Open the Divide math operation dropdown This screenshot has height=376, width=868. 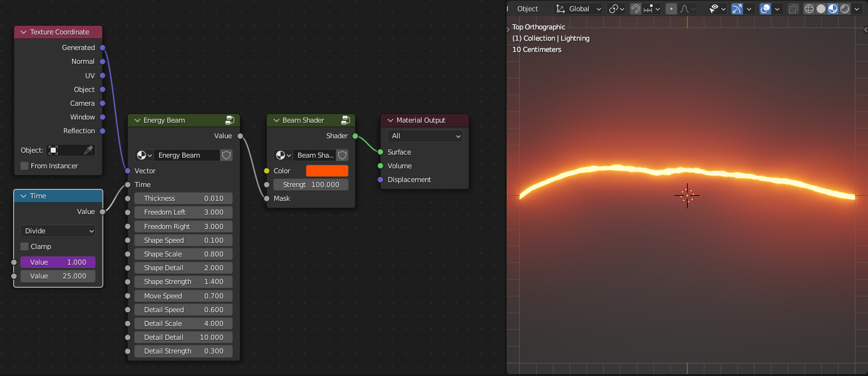(58, 231)
